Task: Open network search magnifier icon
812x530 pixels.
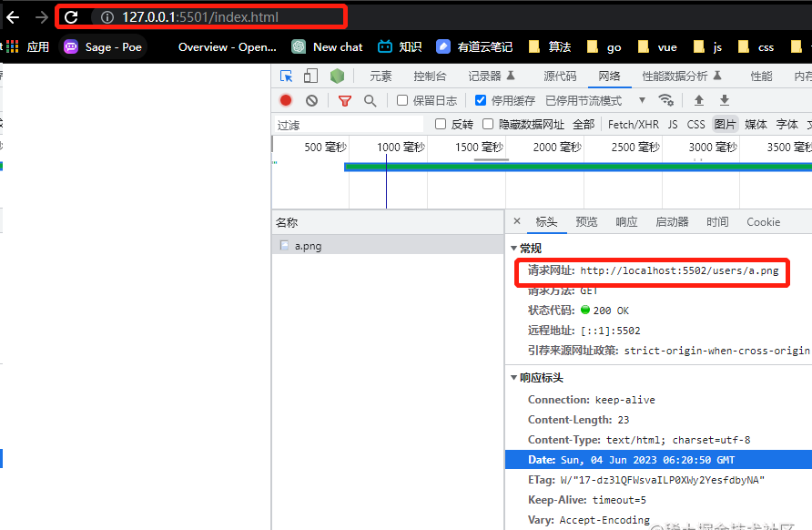Action: [x=370, y=100]
